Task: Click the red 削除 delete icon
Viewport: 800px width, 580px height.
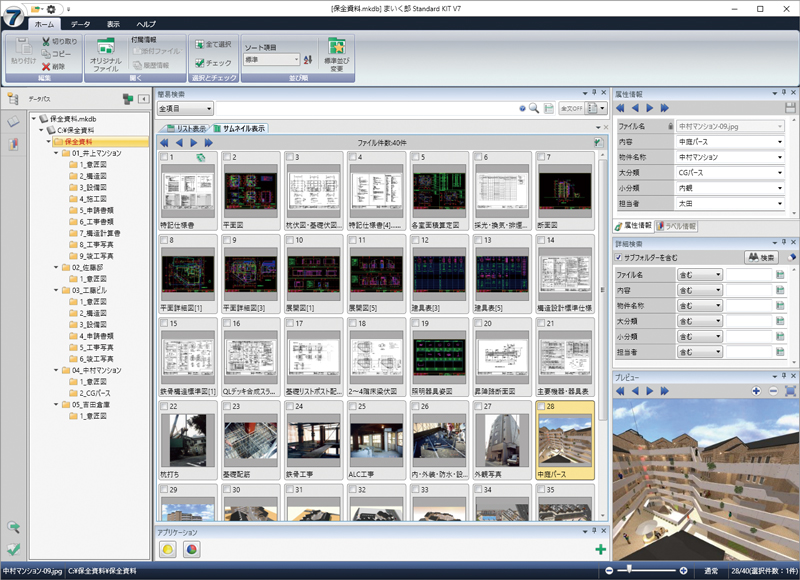Action: (45, 66)
